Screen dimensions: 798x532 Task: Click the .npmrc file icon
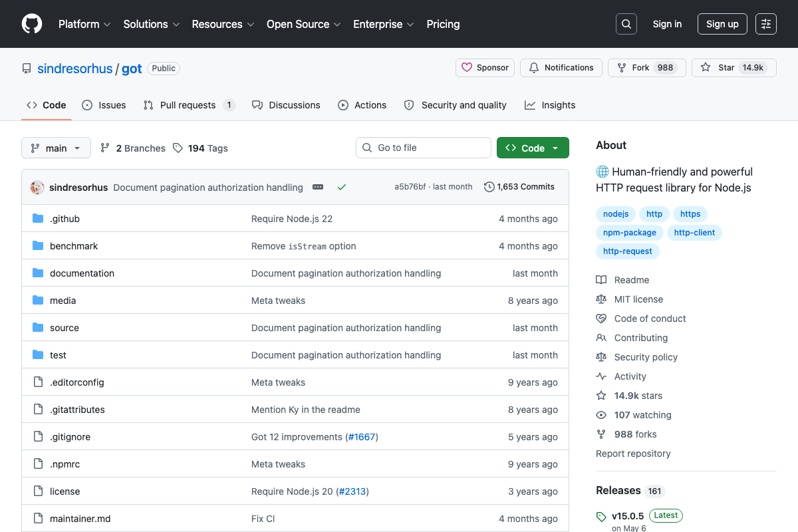click(38, 464)
